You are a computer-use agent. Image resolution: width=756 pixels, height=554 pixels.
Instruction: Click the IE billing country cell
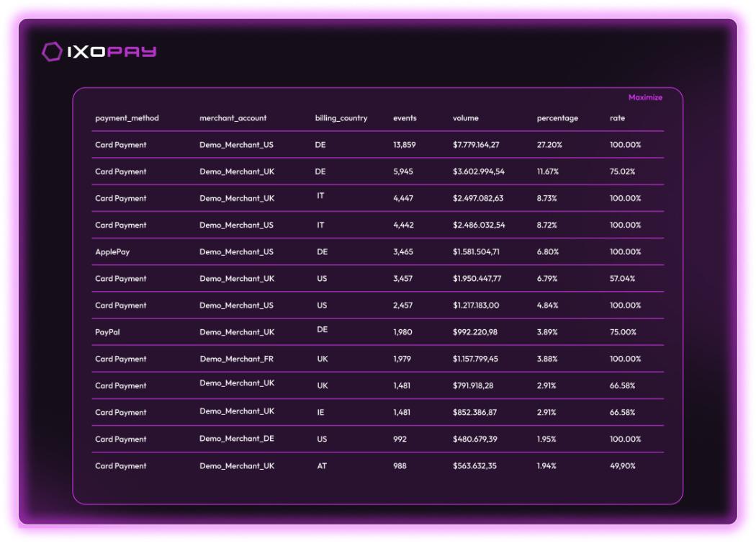click(321, 413)
